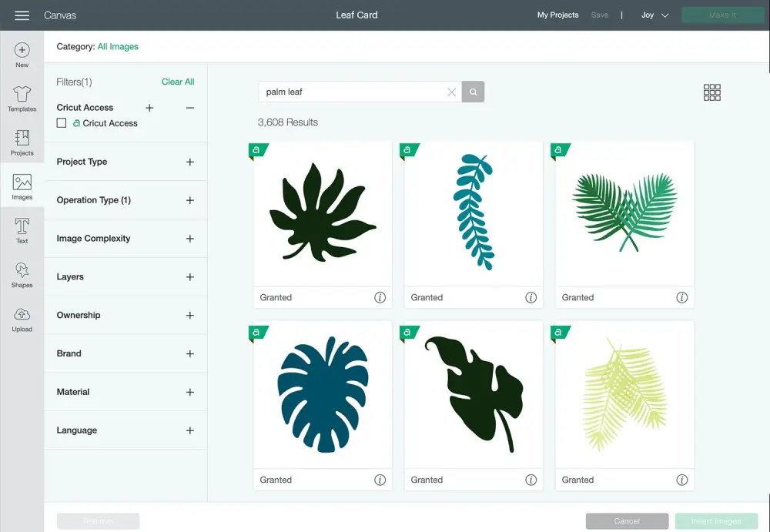The image size is (770, 532).
Task: Open Templates in the sidebar
Action: click(22, 99)
